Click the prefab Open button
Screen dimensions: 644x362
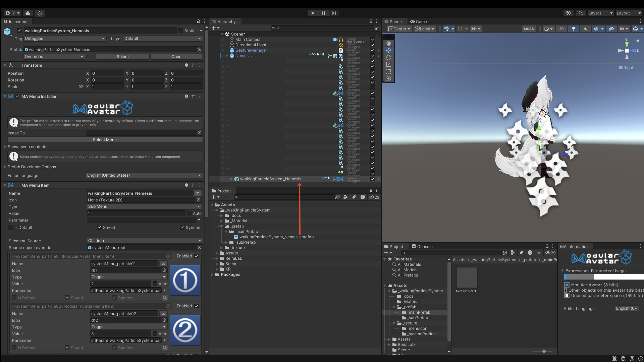[x=176, y=57]
